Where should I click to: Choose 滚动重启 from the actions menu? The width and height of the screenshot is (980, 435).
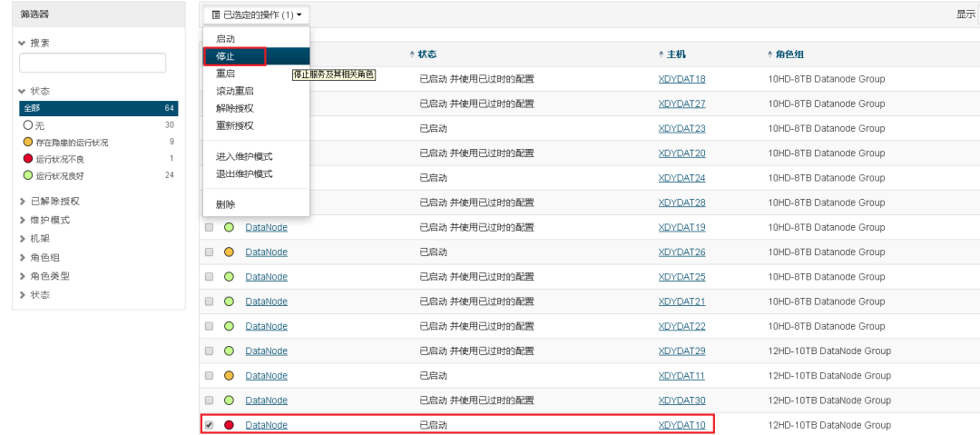[256, 91]
